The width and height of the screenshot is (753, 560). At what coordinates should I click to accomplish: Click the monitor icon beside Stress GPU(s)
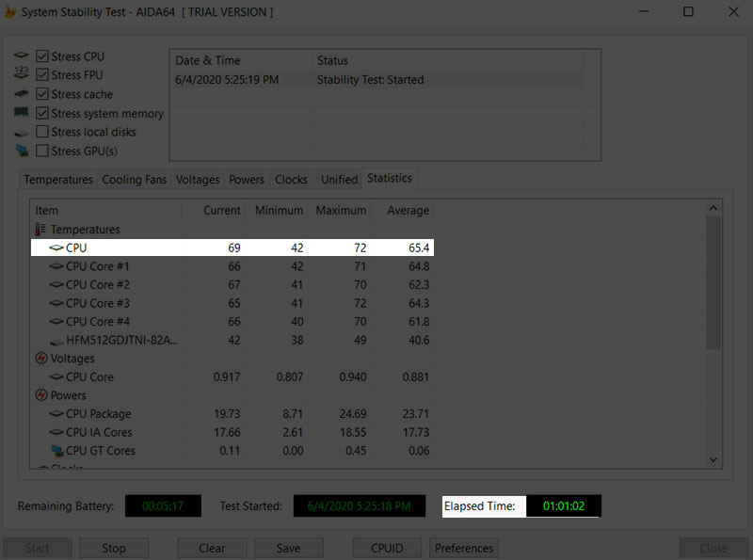[22, 151]
